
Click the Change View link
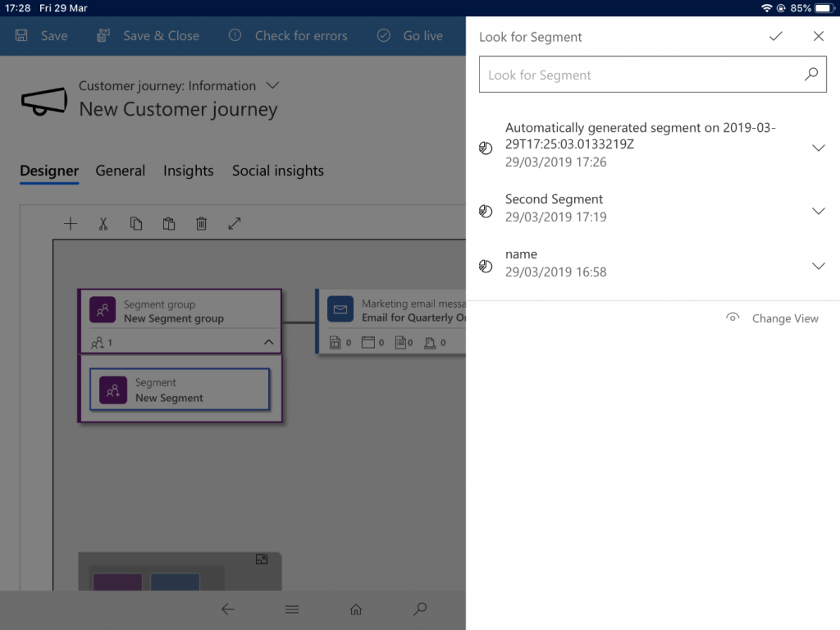pyautogui.click(x=785, y=317)
